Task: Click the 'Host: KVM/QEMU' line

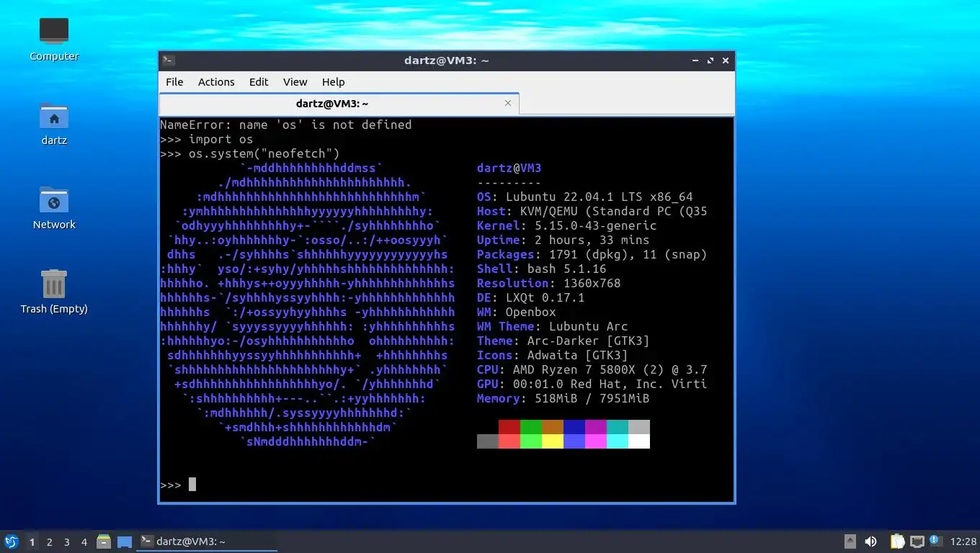Action: (592, 211)
